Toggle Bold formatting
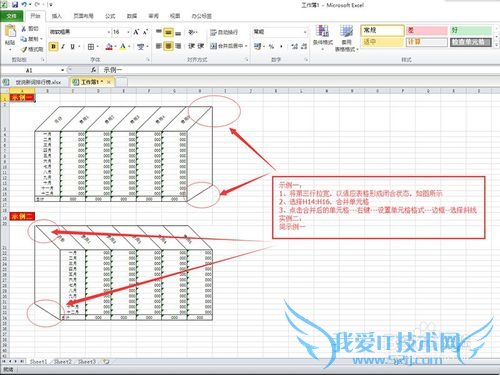The image size is (500, 375). (x=53, y=47)
